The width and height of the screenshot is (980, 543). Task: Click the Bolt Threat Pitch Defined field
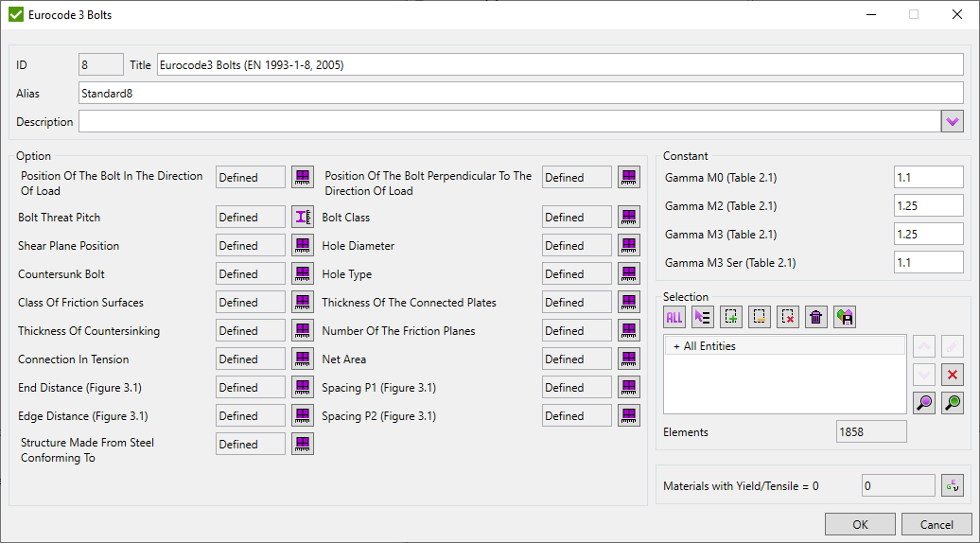251,217
